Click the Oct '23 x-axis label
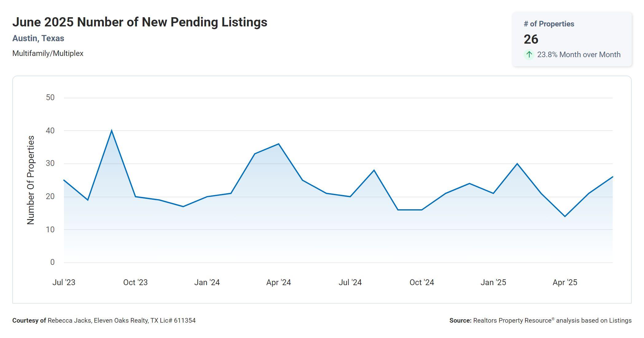 click(135, 282)
